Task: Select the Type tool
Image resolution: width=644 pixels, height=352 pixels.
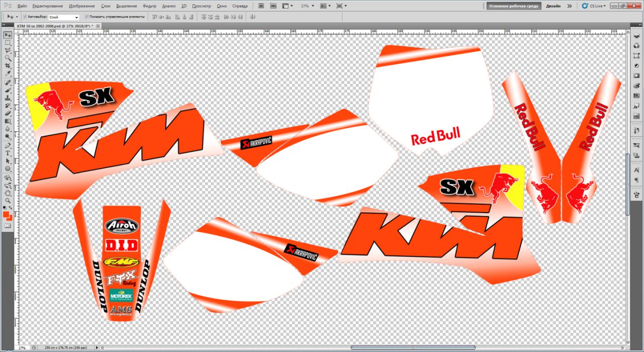Action: coord(8,153)
